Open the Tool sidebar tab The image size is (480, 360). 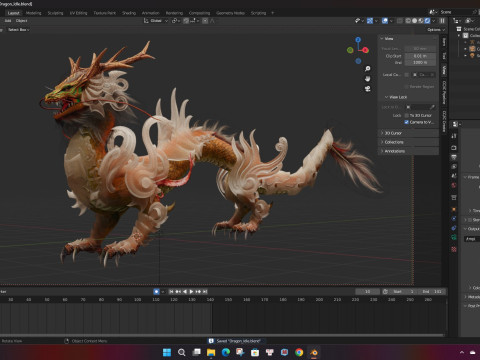(x=444, y=56)
